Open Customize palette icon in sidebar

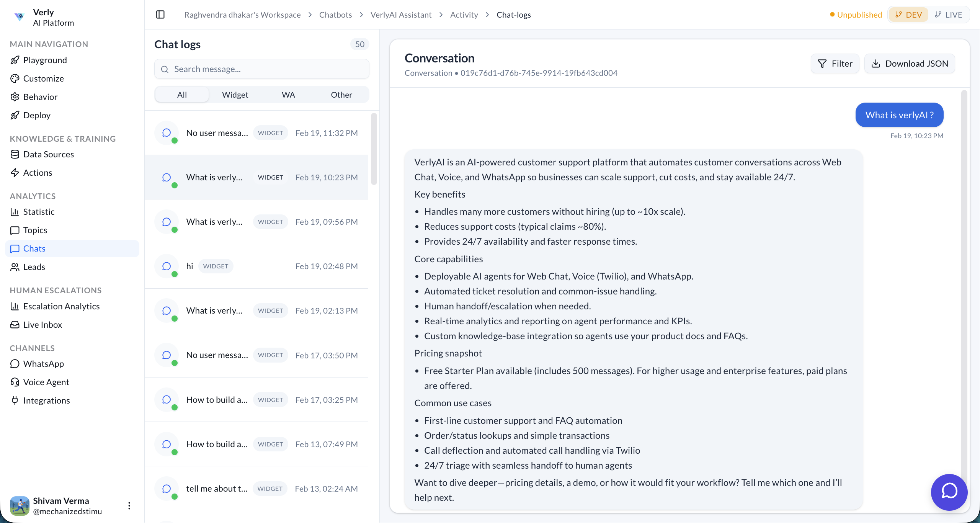pyautogui.click(x=15, y=78)
